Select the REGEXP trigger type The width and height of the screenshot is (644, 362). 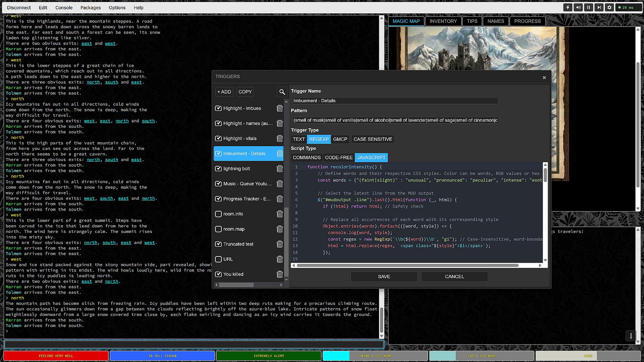[319, 139]
